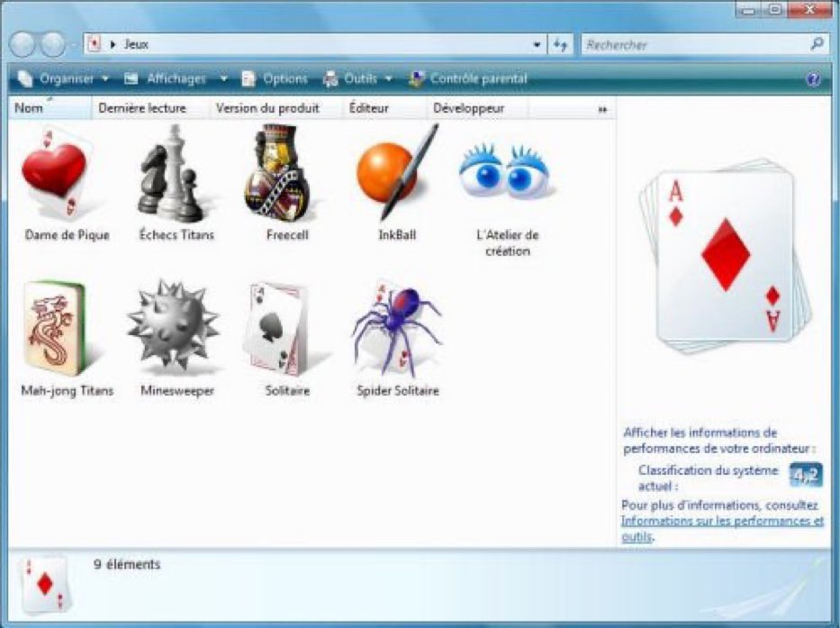The image size is (840, 628).
Task: Open Contrôle parental
Action: pos(467,78)
